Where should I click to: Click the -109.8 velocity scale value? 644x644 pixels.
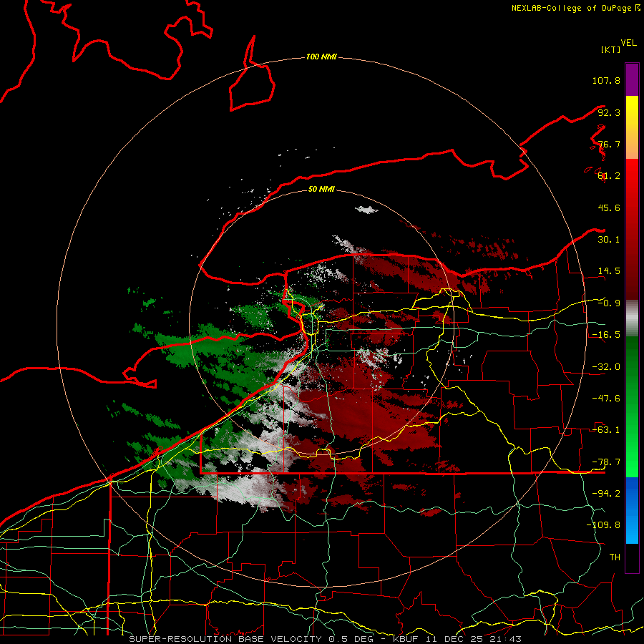coord(603,525)
